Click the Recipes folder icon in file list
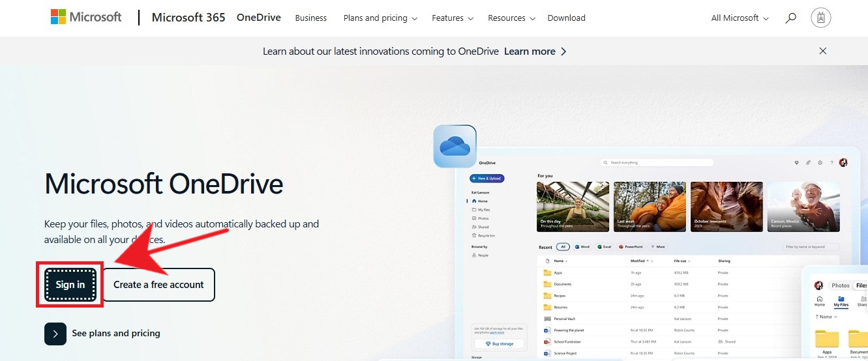 [x=548, y=296]
